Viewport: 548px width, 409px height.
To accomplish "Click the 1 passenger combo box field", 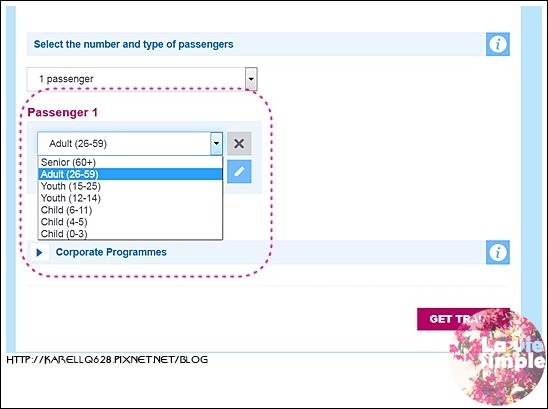I will click(x=142, y=79).
